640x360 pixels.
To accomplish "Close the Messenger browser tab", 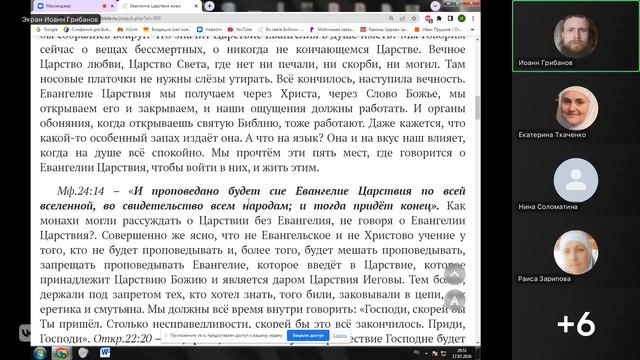I will tap(112, 6).
